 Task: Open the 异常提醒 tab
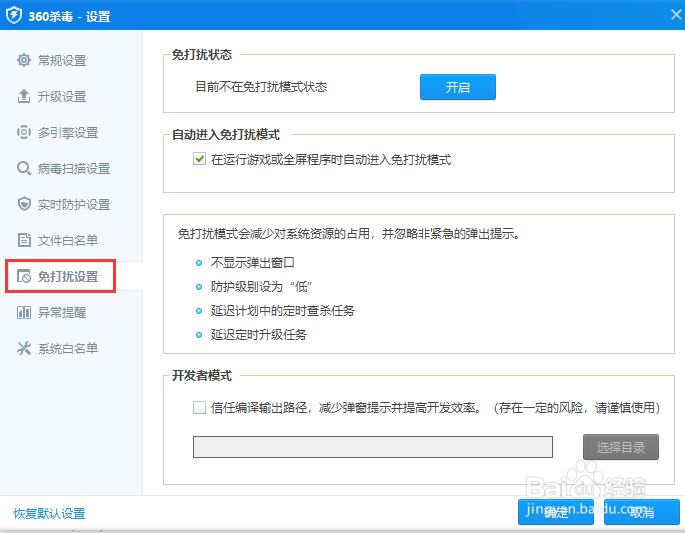click(62, 312)
